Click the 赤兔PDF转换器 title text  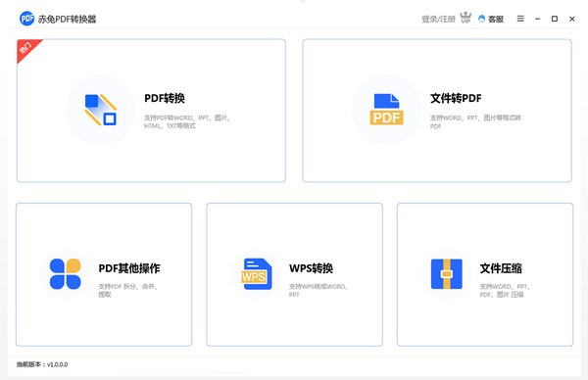click(67, 20)
